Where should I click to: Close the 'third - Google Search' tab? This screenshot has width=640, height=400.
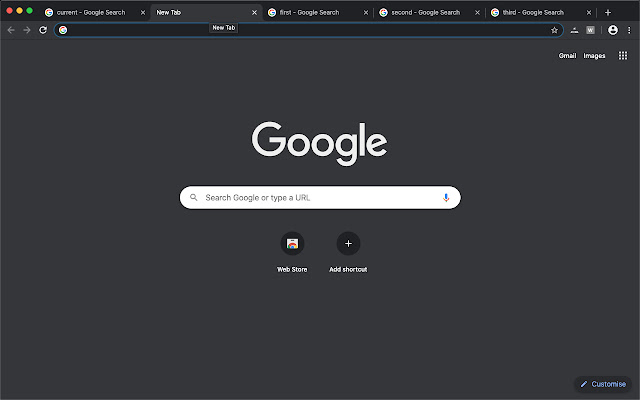tap(589, 13)
